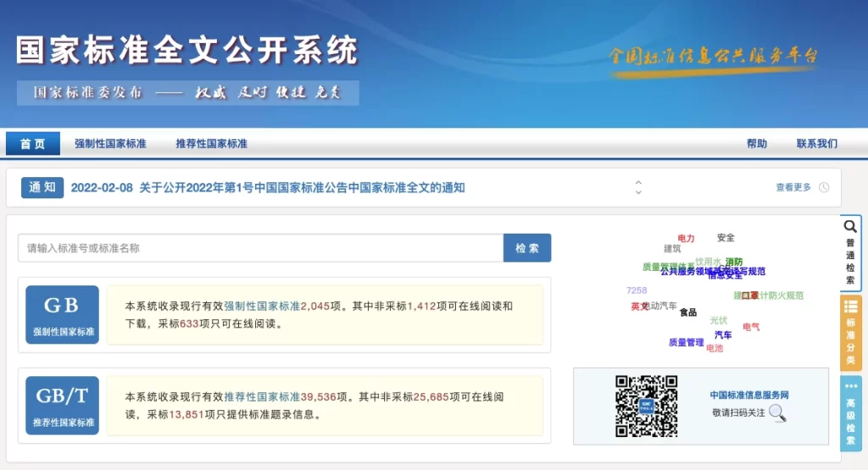This screenshot has height=470, width=868.
Task: Click the 电池 tag in the cloud
Action: pyautogui.click(x=715, y=348)
